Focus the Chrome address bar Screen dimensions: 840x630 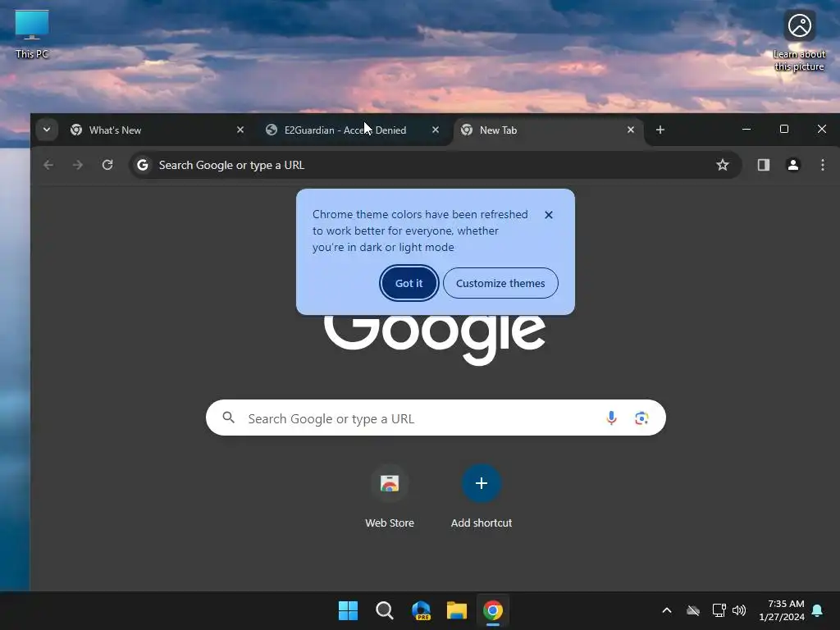pyautogui.click(x=435, y=165)
